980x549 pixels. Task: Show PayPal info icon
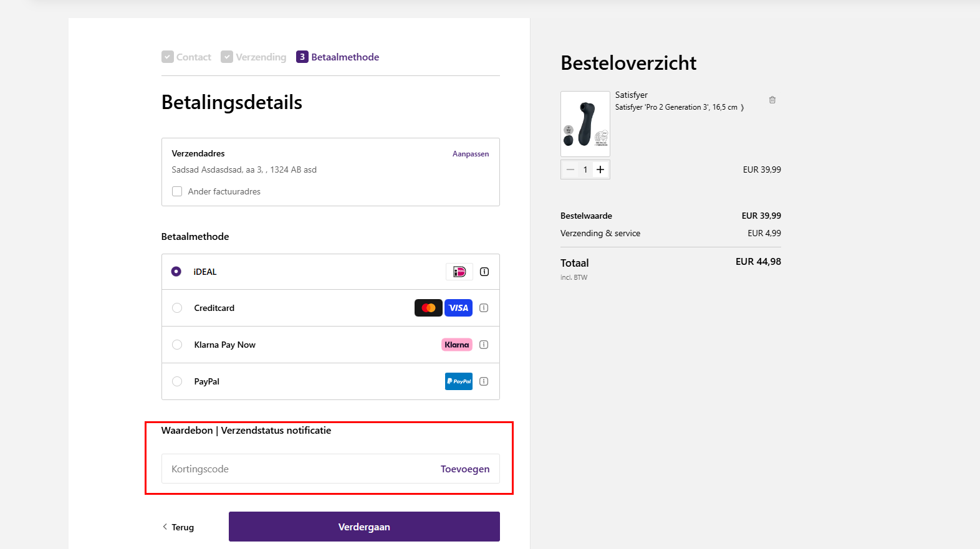click(484, 381)
